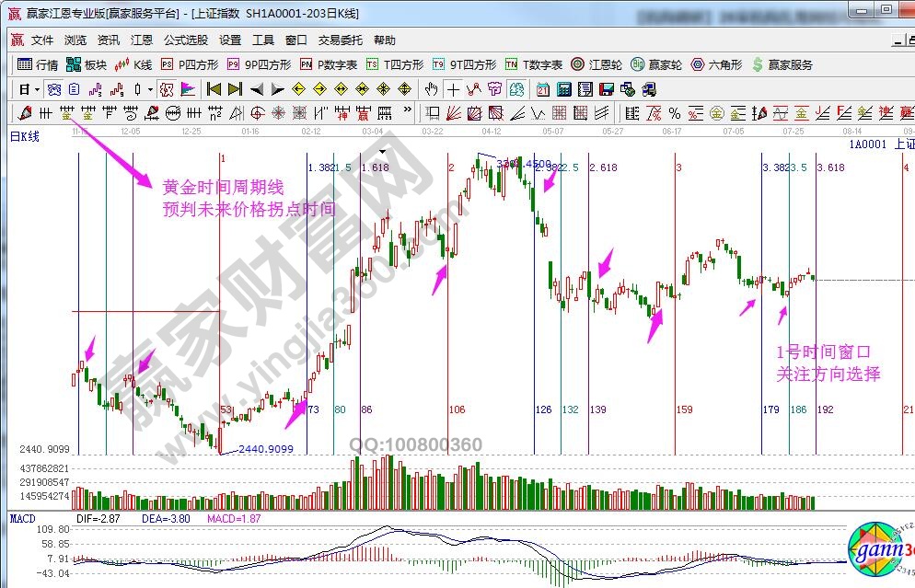
Task: Click the 赢家服务 button
Action: click(x=782, y=64)
